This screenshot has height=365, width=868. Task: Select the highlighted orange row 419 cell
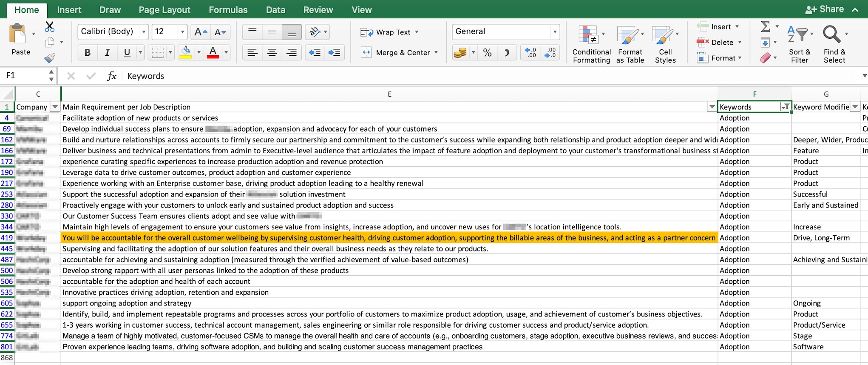coord(389,238)
